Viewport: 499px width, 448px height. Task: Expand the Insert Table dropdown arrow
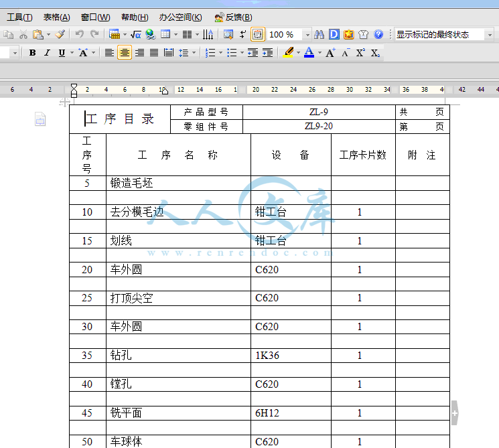125,35
